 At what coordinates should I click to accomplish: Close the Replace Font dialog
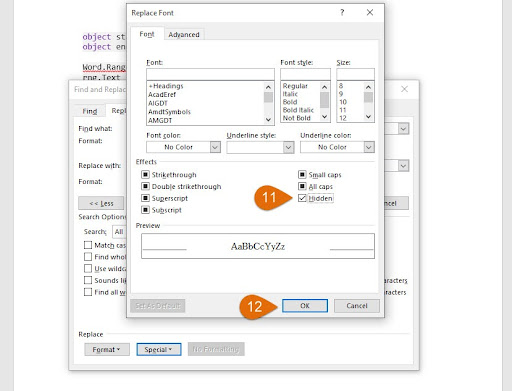tap(370, 13)
